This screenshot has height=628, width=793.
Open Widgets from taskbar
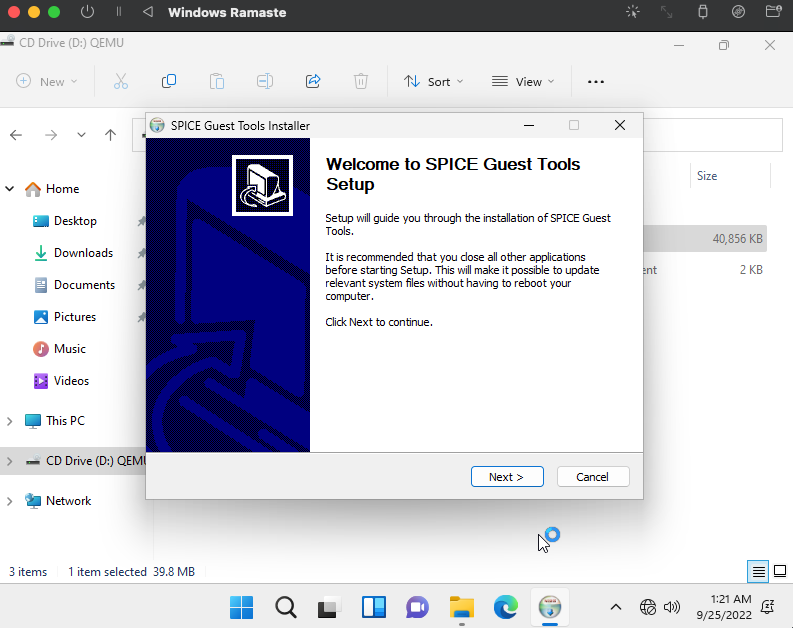pyautogui.click(x=374, y=607)
